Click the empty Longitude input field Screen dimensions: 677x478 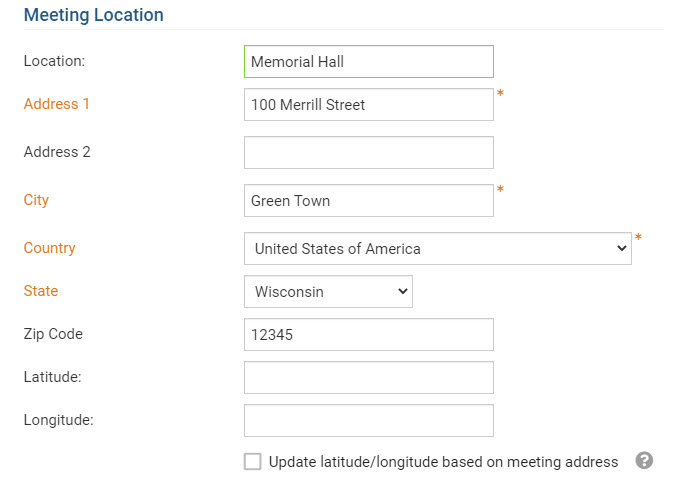(368, 421)
